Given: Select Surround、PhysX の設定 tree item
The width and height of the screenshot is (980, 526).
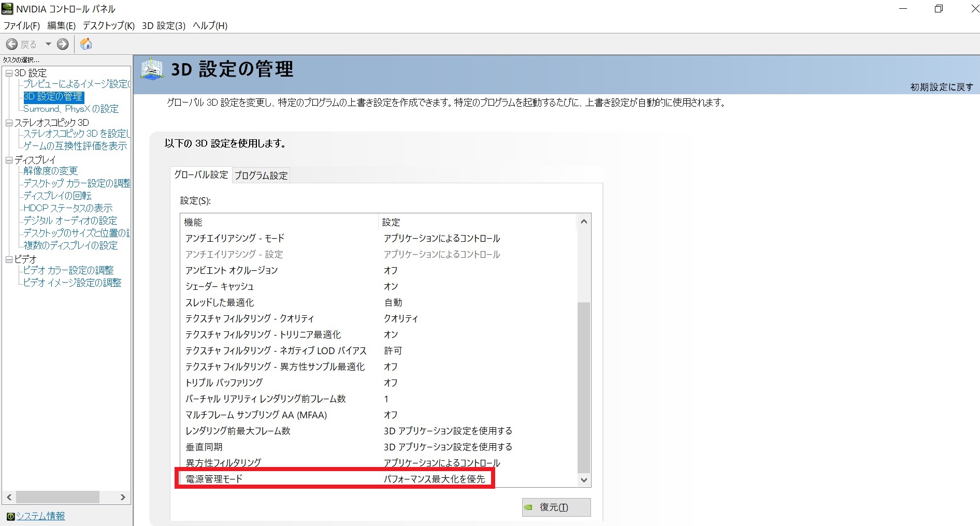Looking at the screenshot, I should pyautogui.click(x=71, y=109).
